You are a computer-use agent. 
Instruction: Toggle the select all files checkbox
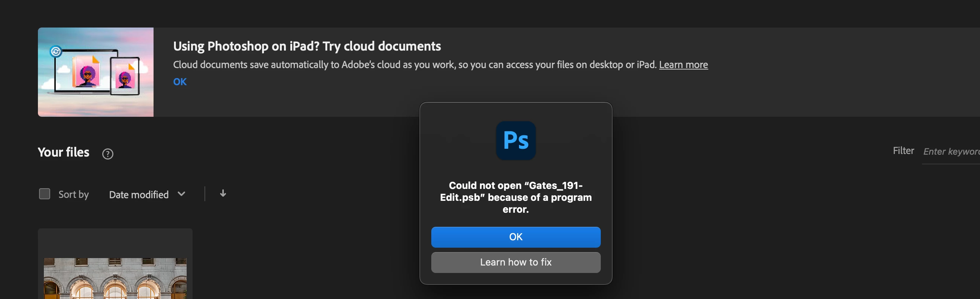[x=45, y=194]
